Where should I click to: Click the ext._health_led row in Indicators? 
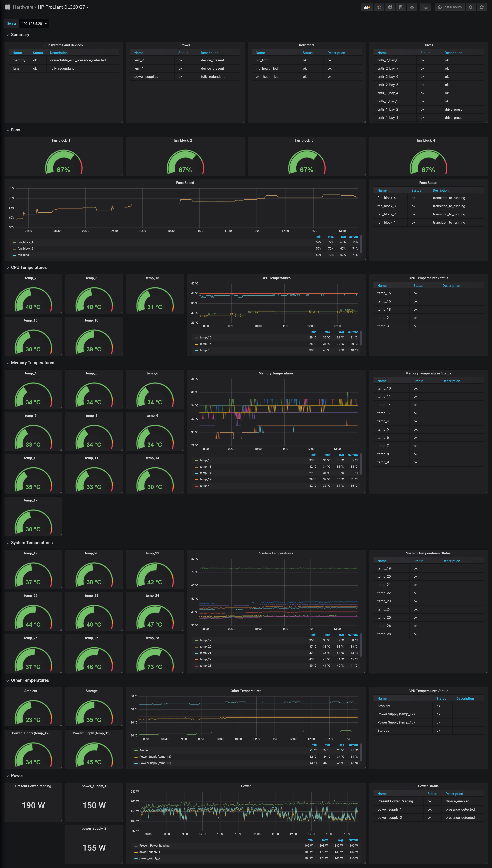306,77
